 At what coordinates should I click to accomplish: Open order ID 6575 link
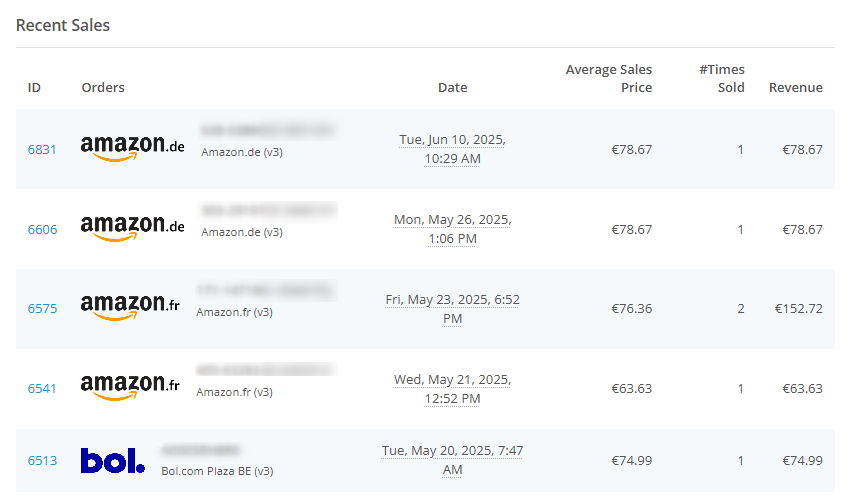(42, 308)
